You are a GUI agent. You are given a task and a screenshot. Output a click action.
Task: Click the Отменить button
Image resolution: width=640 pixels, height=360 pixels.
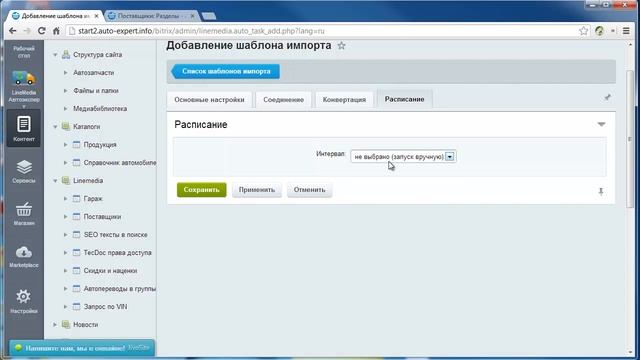(x=309, y=190)
